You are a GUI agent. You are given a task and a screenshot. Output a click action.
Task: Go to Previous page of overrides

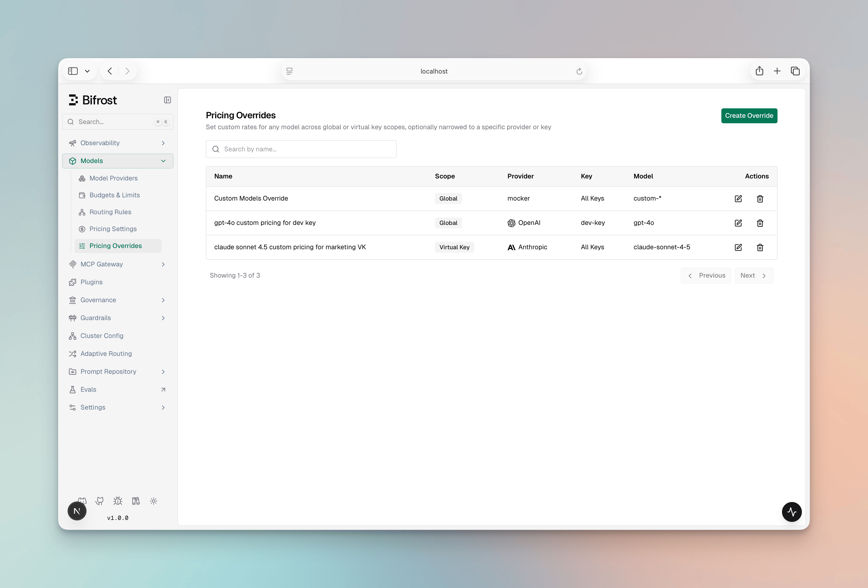coord(705,276)
